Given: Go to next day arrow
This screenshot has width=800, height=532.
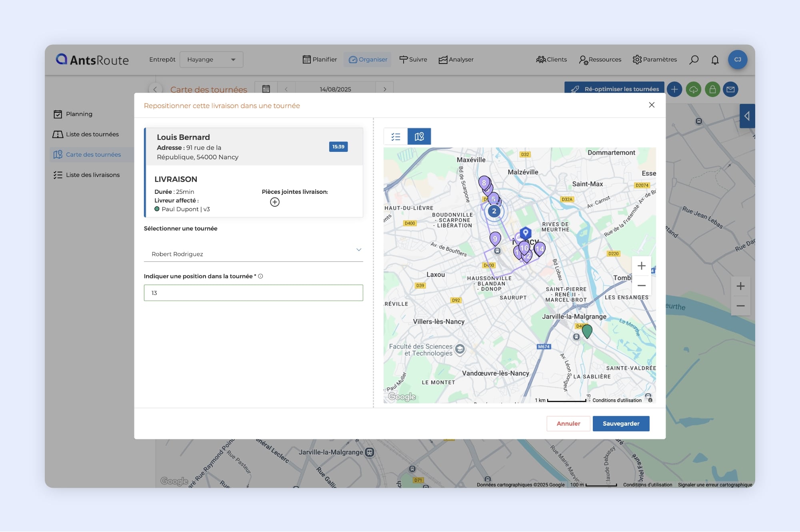Looking at the screenshot, I should 385,89.
